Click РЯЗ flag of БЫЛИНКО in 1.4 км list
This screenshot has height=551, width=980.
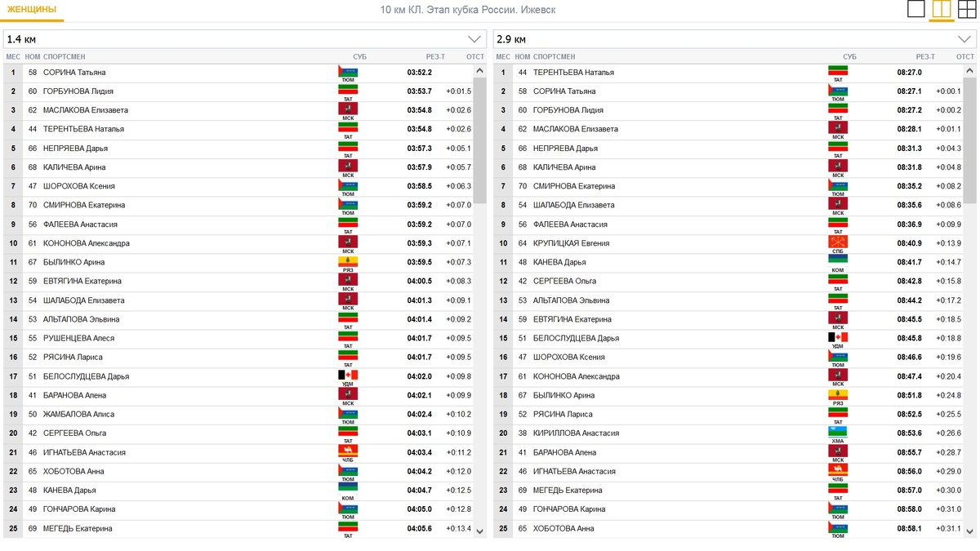(x=348, y=261)
